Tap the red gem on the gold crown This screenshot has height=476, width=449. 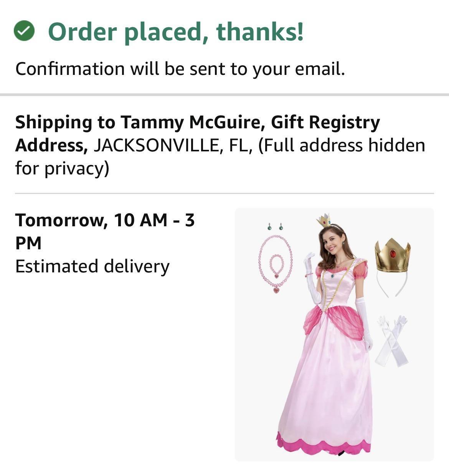tap(393, 254)
